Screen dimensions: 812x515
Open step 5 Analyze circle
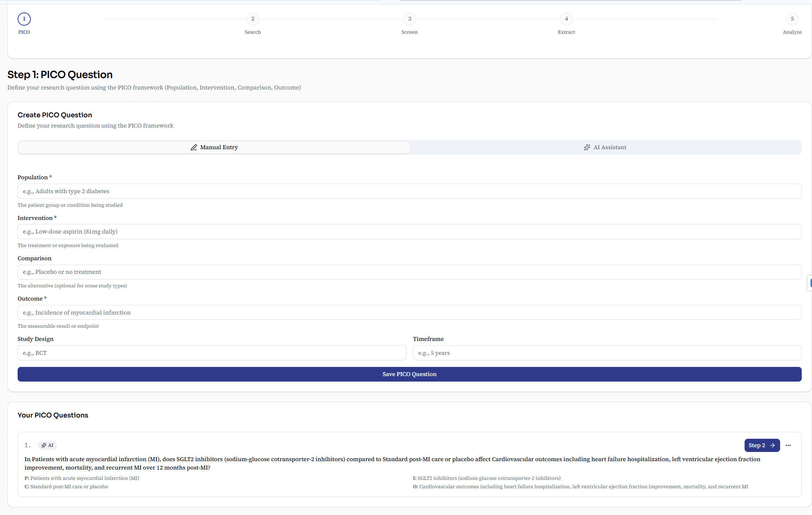coord(792,19)
